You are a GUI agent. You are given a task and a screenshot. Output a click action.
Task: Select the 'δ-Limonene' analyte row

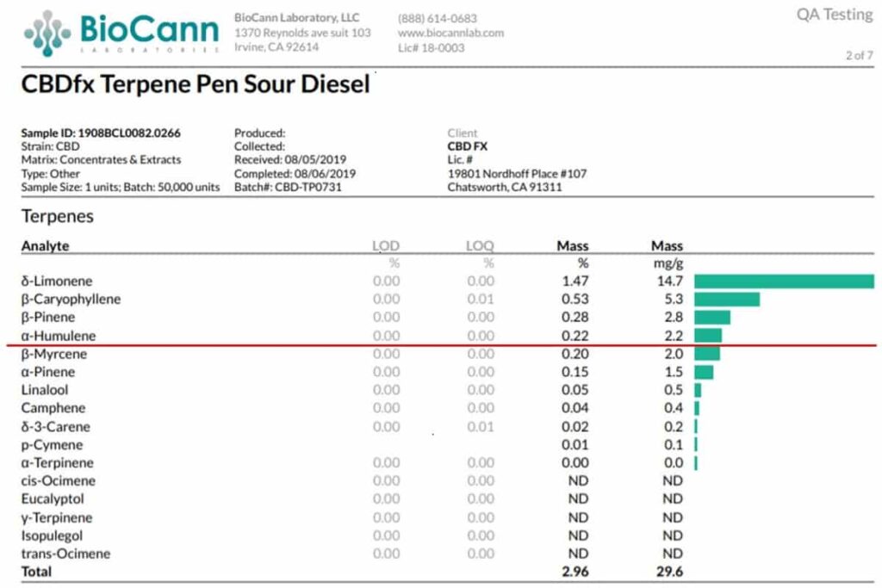(448, 281)
